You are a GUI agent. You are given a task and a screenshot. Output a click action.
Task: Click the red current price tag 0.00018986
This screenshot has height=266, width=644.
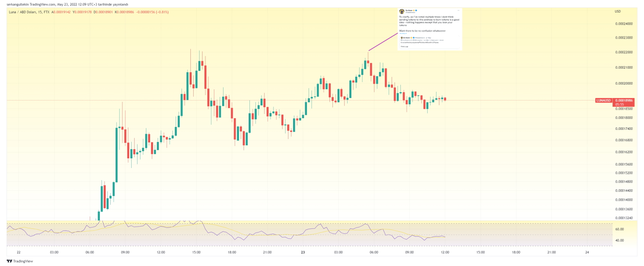623,101
